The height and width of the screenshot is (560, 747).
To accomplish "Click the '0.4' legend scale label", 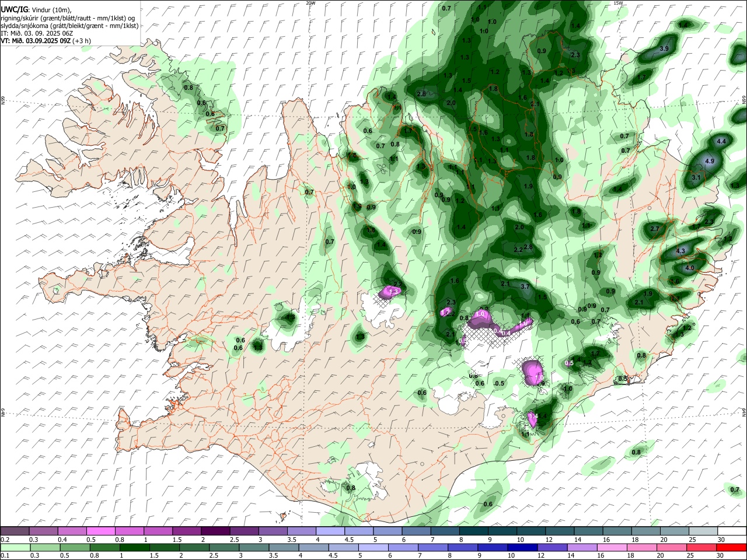I will pyautogui.click(x=62, y=540).
